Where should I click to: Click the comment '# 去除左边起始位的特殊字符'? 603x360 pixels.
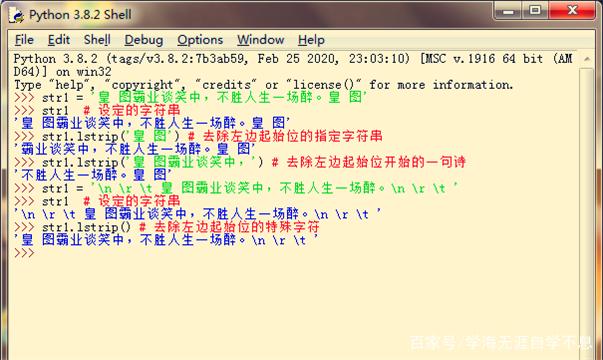click(x=229, y=227)
